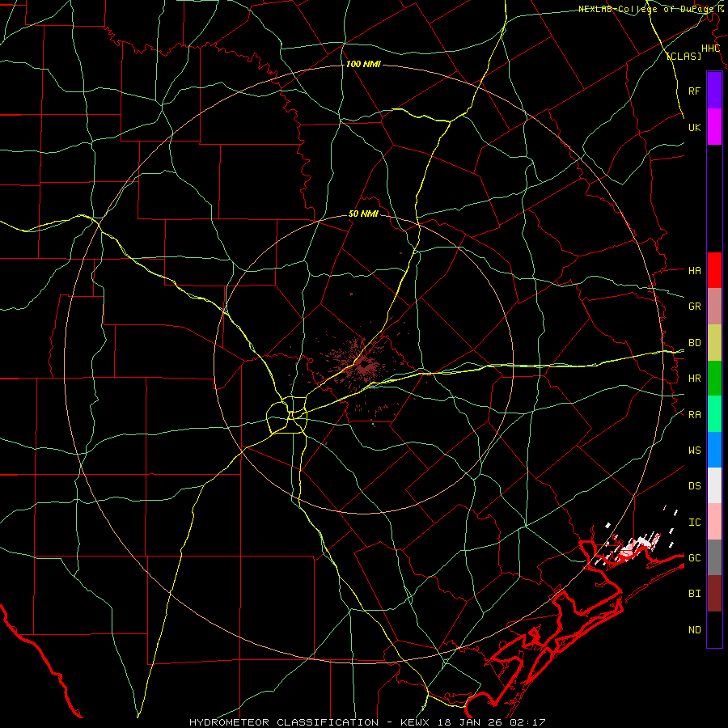Click the "HYDROMETEOR CLASSIFICATION" title text
Viewport: 728px width, 728px height.
pos(284,722)
